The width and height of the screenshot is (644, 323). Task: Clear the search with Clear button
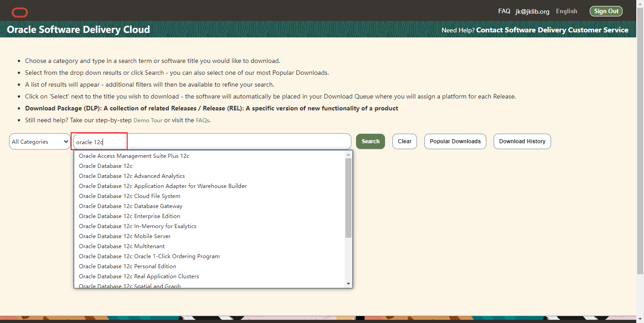tap(404, 141)
